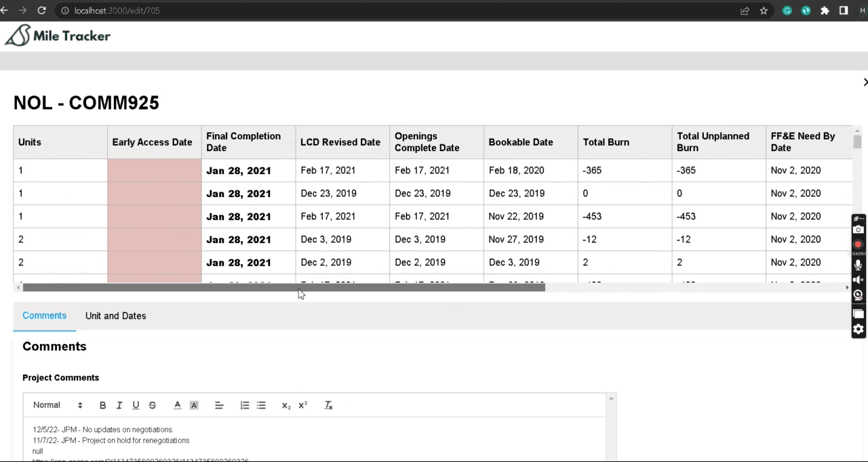Apply bold formatting in comment editor
868x462 pixels.
(x=103, y=405)
